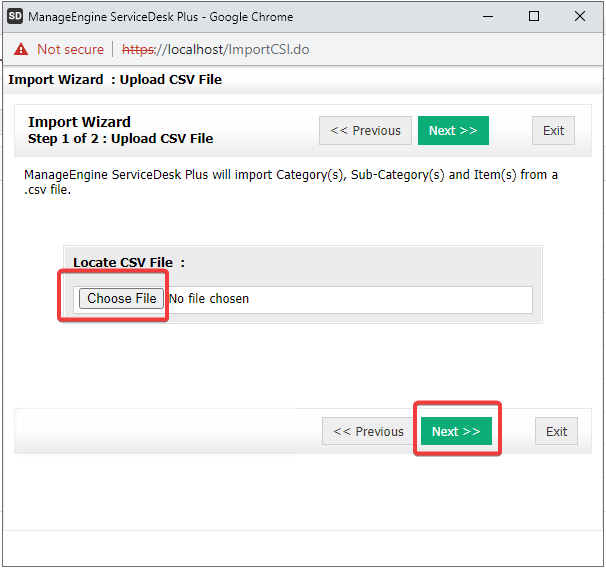Screen dimensions: 606x571
Task: Click the import description paragraph about .csv file
Action: (x=290, y=182)
